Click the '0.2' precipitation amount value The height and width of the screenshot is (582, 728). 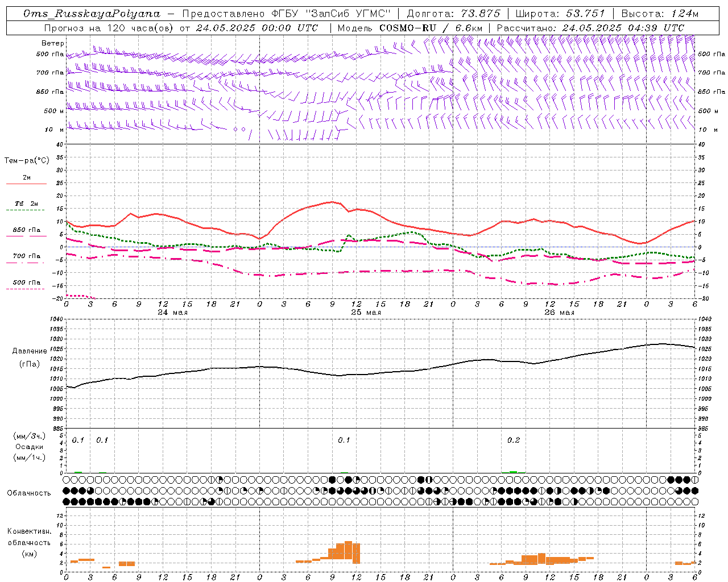[x=514, y=440]
